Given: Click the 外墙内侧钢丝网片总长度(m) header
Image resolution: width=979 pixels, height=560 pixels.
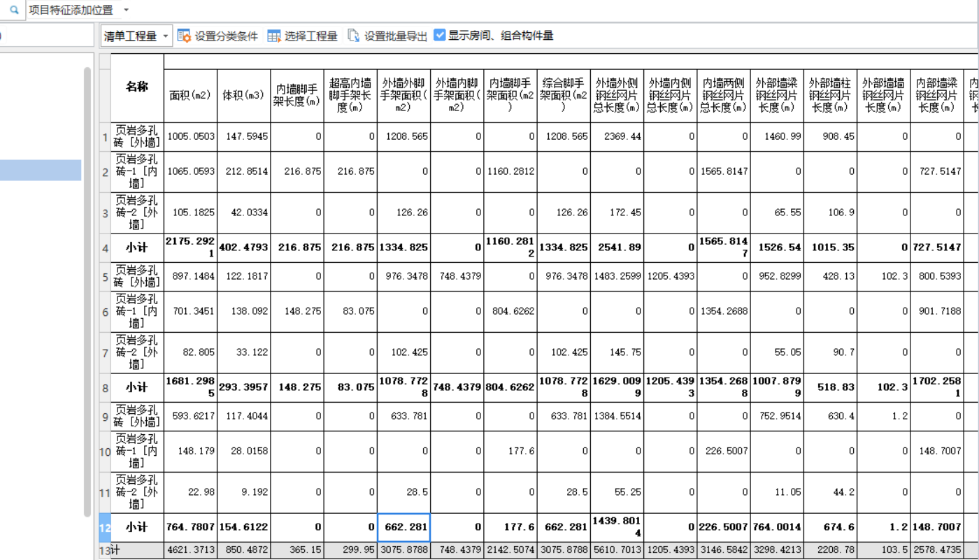Looking at the screenshot, I should 670,96.
